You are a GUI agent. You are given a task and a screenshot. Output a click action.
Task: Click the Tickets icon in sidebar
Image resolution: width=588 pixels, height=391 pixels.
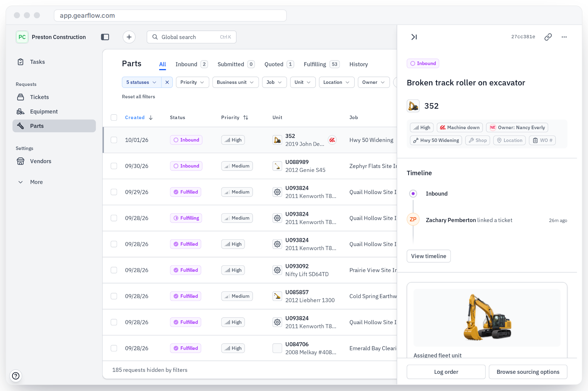coord(21,97)
